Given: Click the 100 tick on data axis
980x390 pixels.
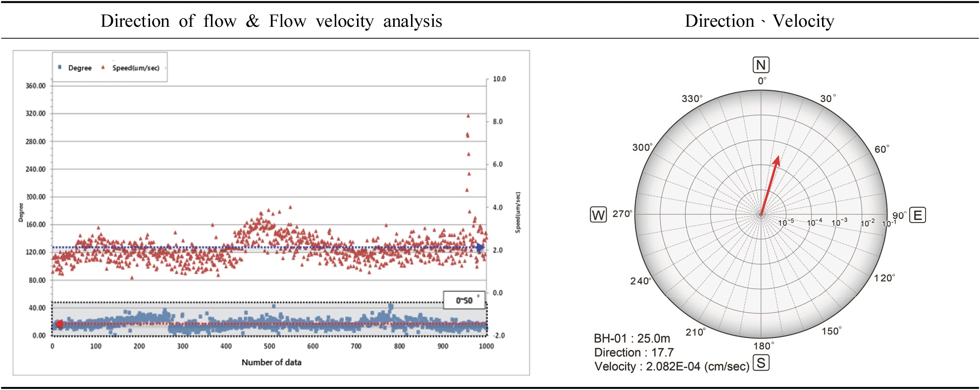Looking at the screenshot, I should click(x=96, y=346).
